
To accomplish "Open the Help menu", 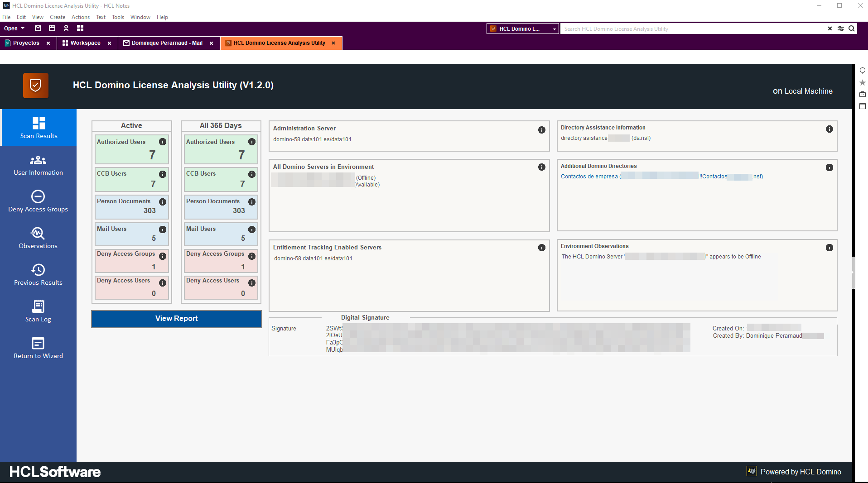I will (162, 17).
